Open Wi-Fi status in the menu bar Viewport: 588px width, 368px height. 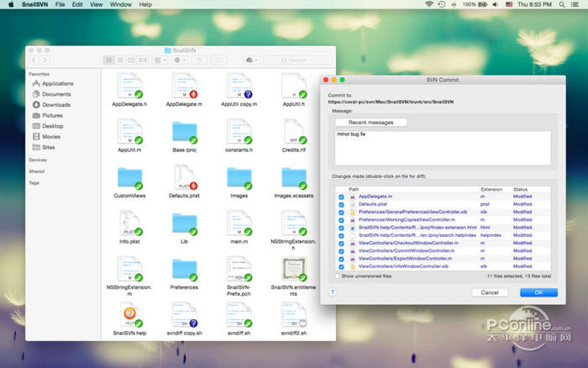coord(429,5)
